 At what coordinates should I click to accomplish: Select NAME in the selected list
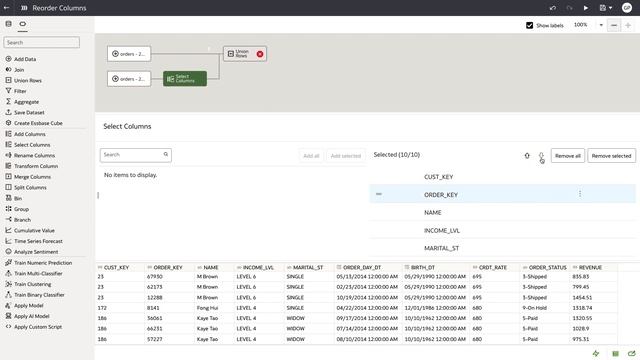(502, 212)
